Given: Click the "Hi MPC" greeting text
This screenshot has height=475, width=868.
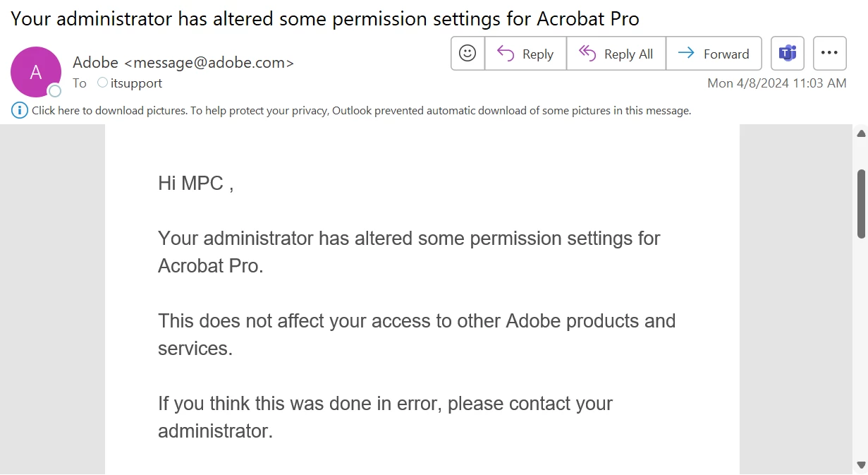Looking at the screenshot, I should (x=195, y=184).
